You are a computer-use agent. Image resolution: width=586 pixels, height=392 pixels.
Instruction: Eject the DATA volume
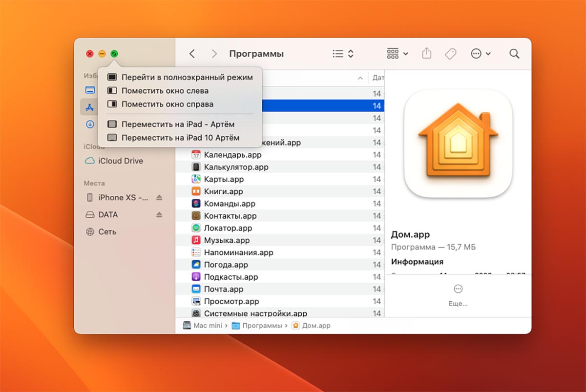(159, 215)
